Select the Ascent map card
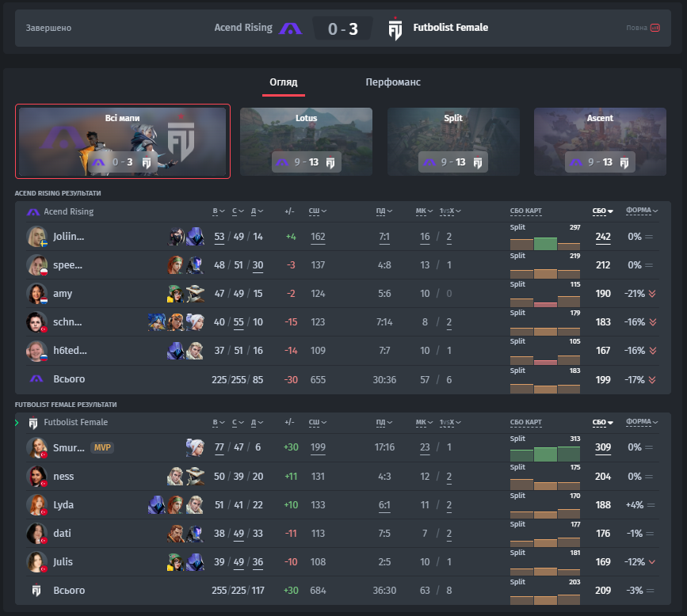 (x=601, y=142)
